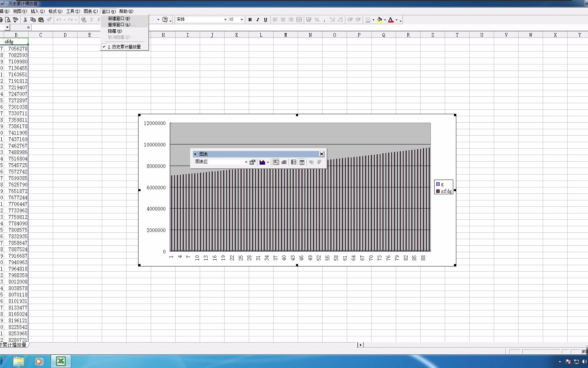
Task: Select the Chart Type icon on chart toolbar
Action: (263, 162)
